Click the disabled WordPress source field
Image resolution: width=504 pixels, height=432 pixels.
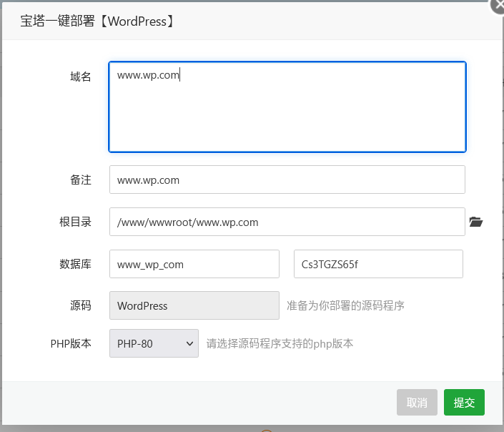(x=194, y=305)
